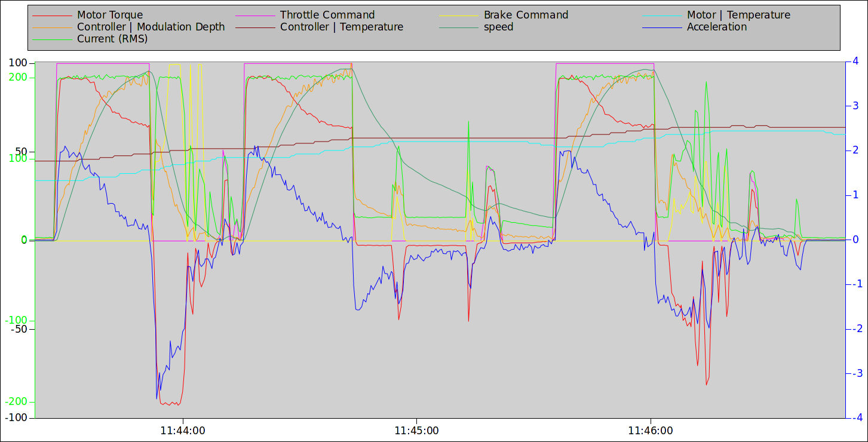The height and width of the screenshot is (442, 868).
Task: Click the green -200 left axis label
Action: click(x=16, y=402)
